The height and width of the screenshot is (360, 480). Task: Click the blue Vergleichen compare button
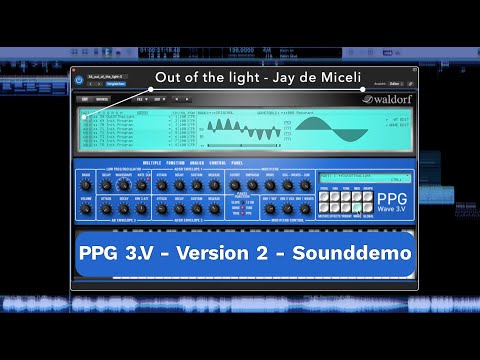click(x=116, y=84)
